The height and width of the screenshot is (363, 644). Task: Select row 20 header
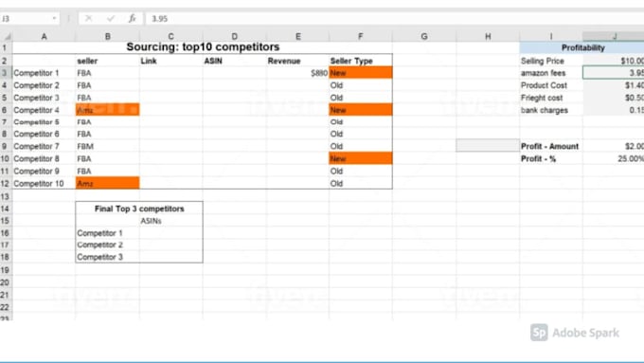pos(6,282)
